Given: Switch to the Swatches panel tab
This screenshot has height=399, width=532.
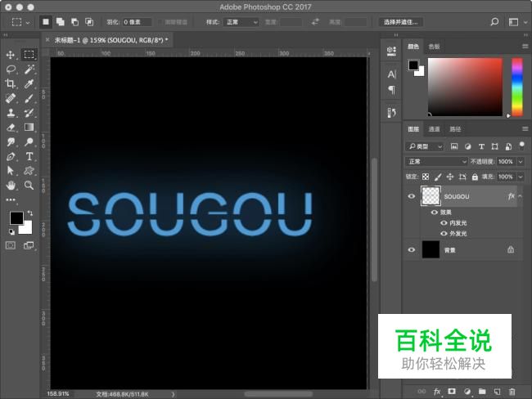Looking at the screenshot, I should click(x=434, y=47).
